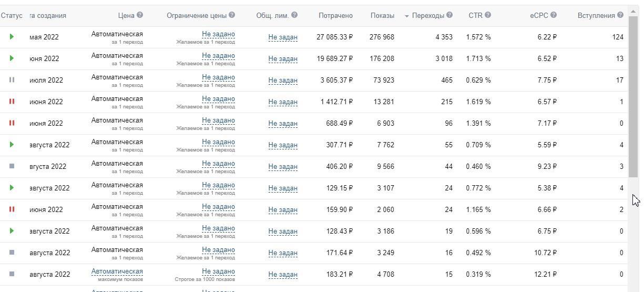644x292 pixels.
Task: Sort by the Показы column header
Action: tap(382, 16)
